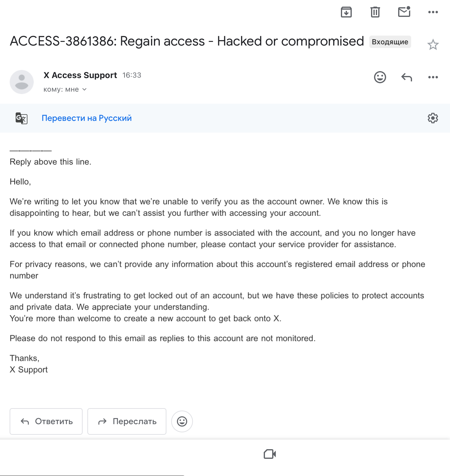This screenshot has width=450, height=476.
Task: Add emoji reaction beside the sender row
Action: click(380, 77)
